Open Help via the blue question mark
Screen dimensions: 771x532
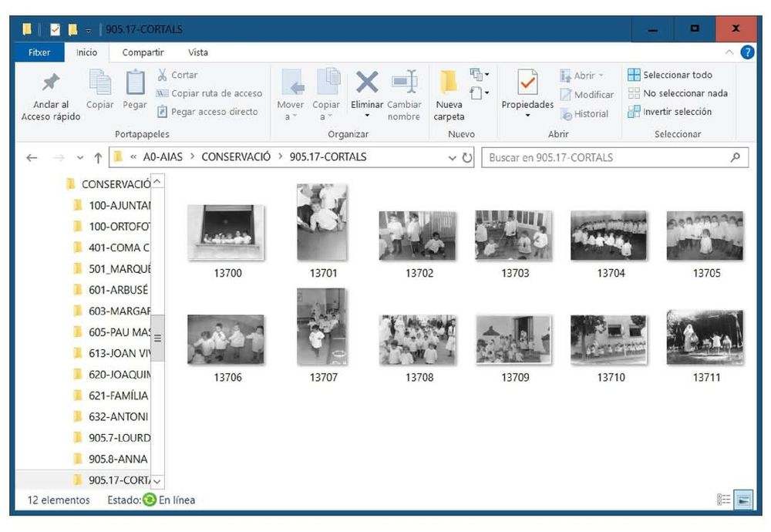click(x=747, y=52)
